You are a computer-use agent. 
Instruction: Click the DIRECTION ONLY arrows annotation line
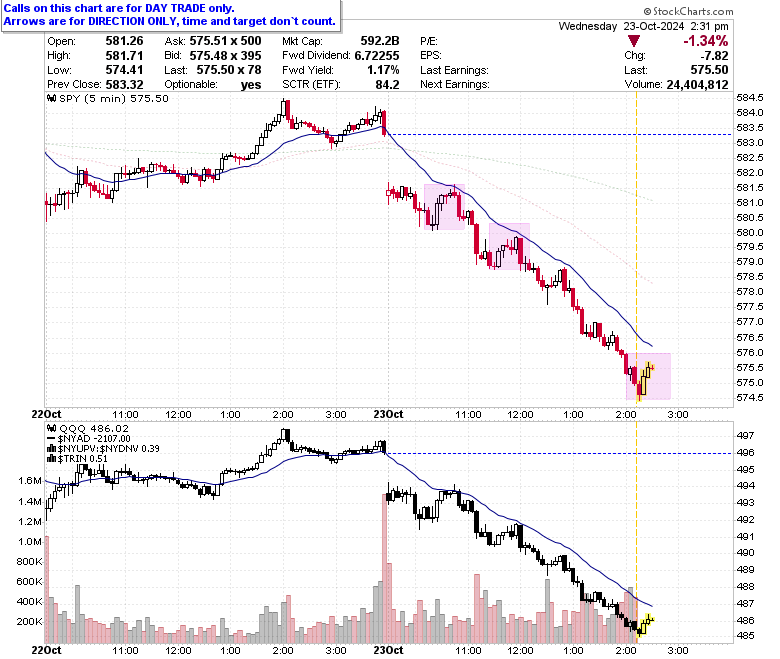tap(170, 21)
